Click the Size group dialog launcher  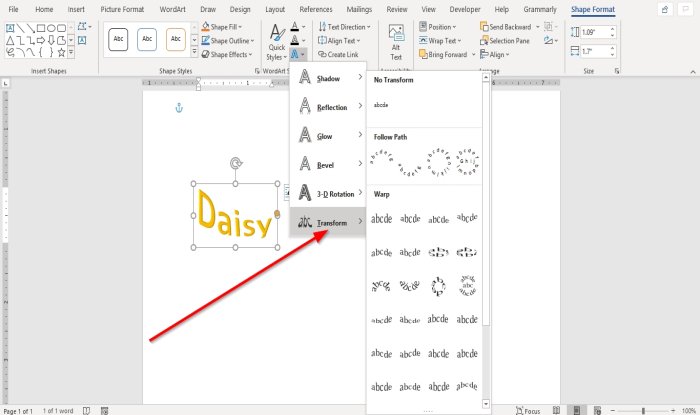[x=617, y=71]
